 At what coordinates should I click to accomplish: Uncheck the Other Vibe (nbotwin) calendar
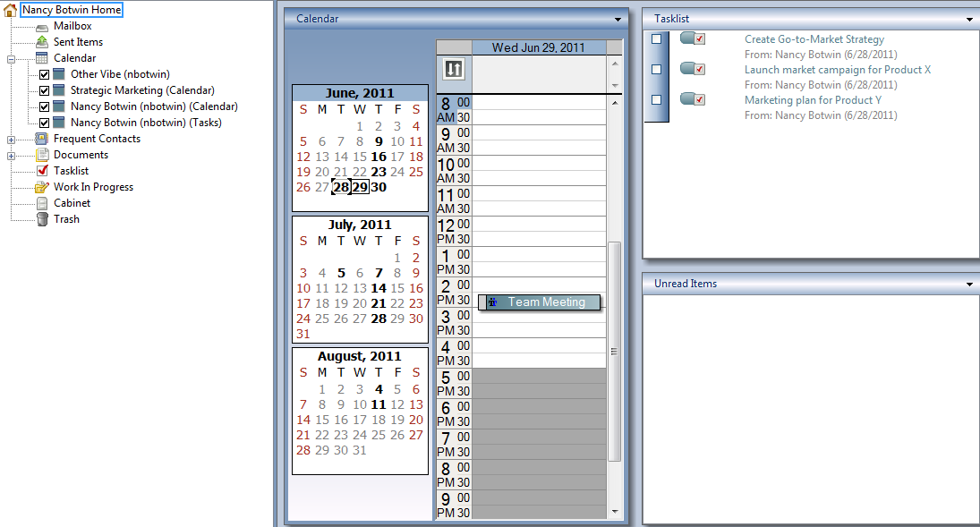tap(45, 74)
